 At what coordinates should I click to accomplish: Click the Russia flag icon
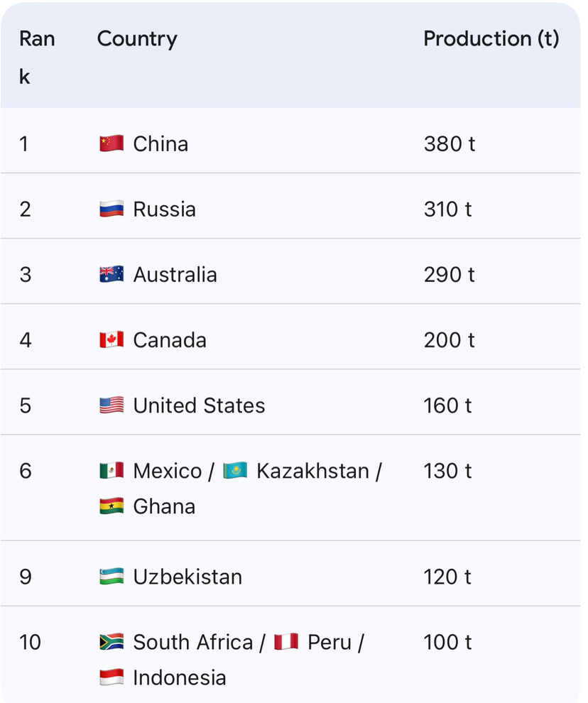(111, 209)
